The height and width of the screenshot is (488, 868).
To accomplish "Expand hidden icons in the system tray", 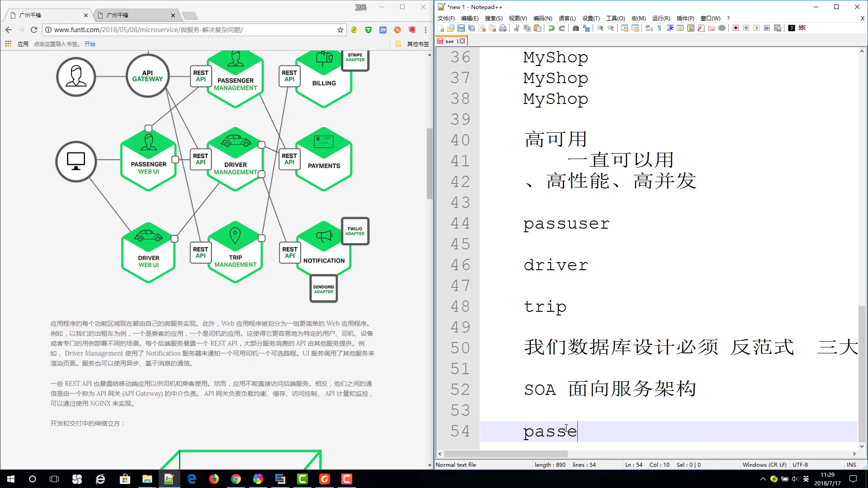I will point(763,479).
